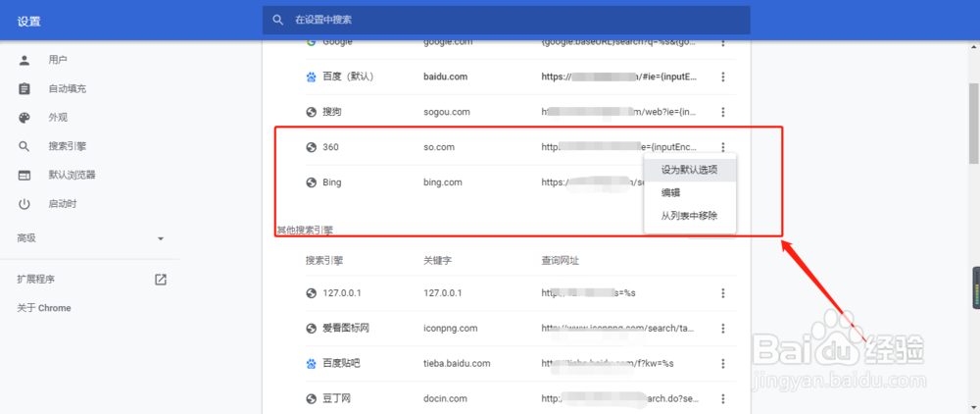Viewport: 980px width, 414px height.
Task: Open more actions for 豆丁网 row
Action: click(723, 398)
